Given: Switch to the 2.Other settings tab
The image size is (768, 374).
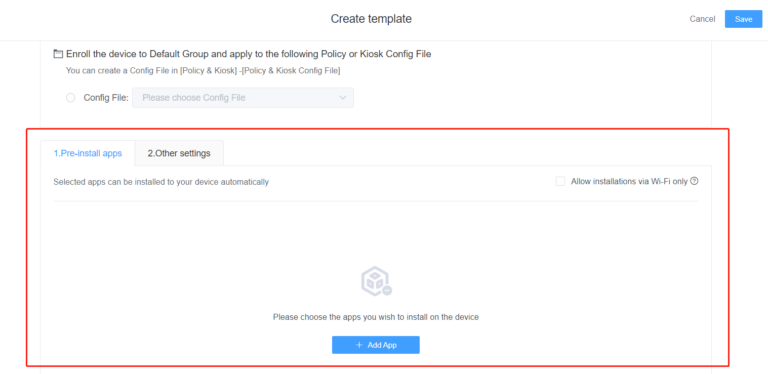Looking at the screenshot, I should point(179,153).
